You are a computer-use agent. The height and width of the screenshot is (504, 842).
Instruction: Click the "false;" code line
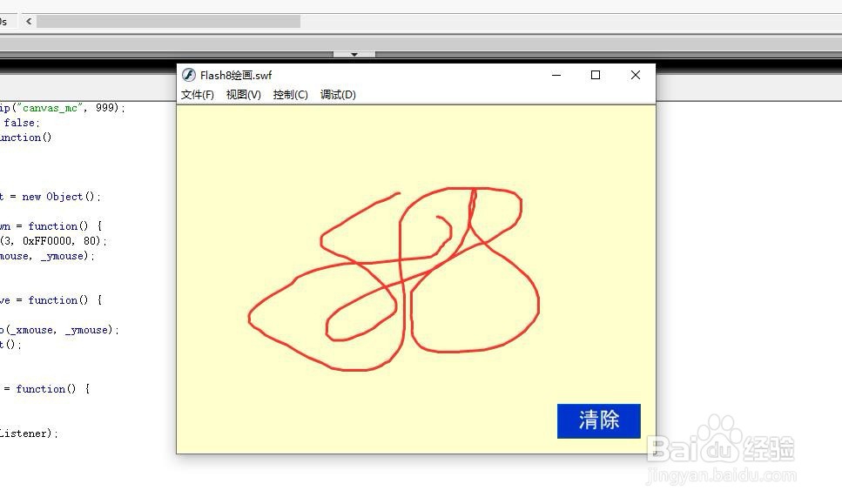coord(20,123)
